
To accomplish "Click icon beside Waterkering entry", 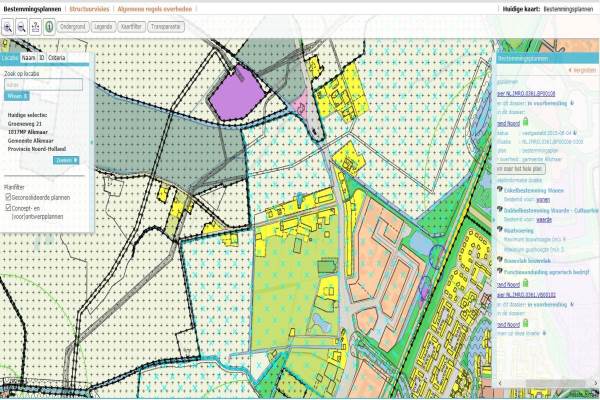I will tap(499, 227).
